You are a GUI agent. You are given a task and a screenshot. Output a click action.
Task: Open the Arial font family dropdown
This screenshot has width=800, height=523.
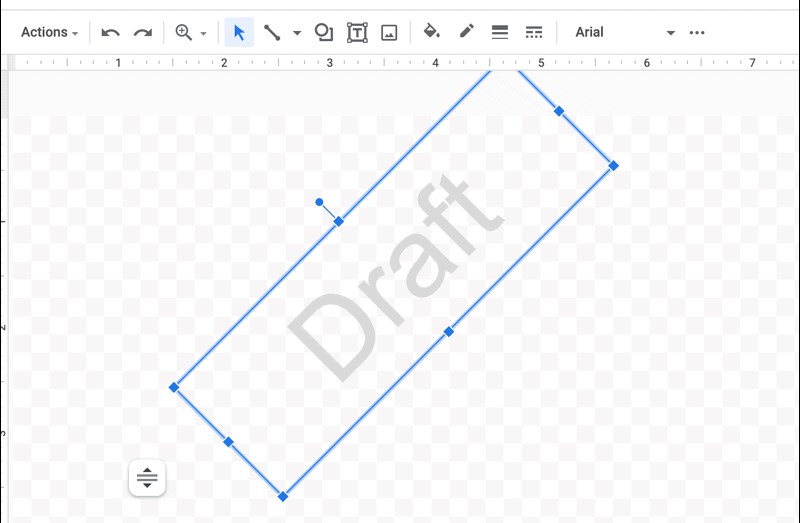click(625, 32)
